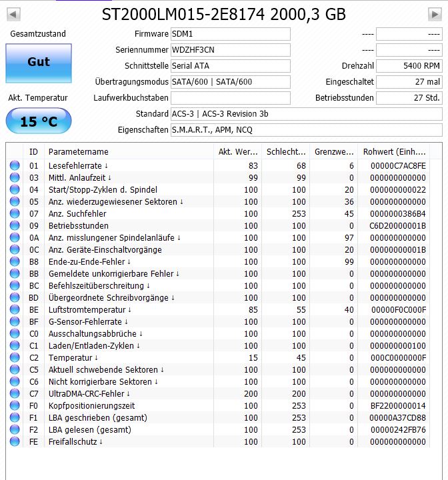The width and height of the screenshot is (448, 480).
Task: Click status icon of Befehlszeitüberschreitung row
Action: (15, 285)
